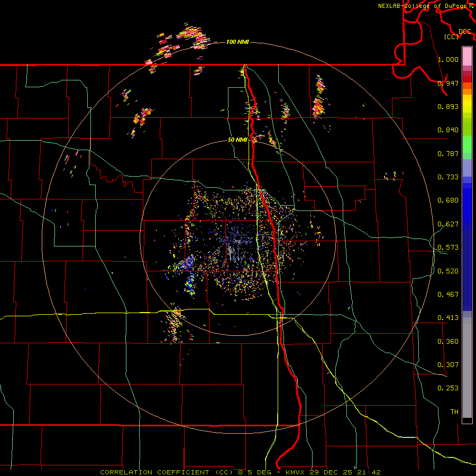Pick the bright green color bar segment
The width and height of the screenshot is (476, 476).
(x=467, y=144)
